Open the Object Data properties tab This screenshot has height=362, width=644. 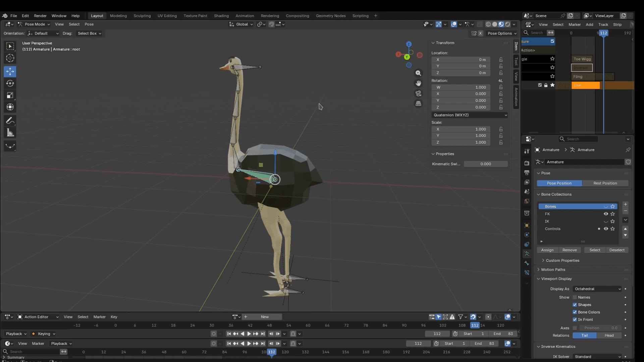coord(526,254)
